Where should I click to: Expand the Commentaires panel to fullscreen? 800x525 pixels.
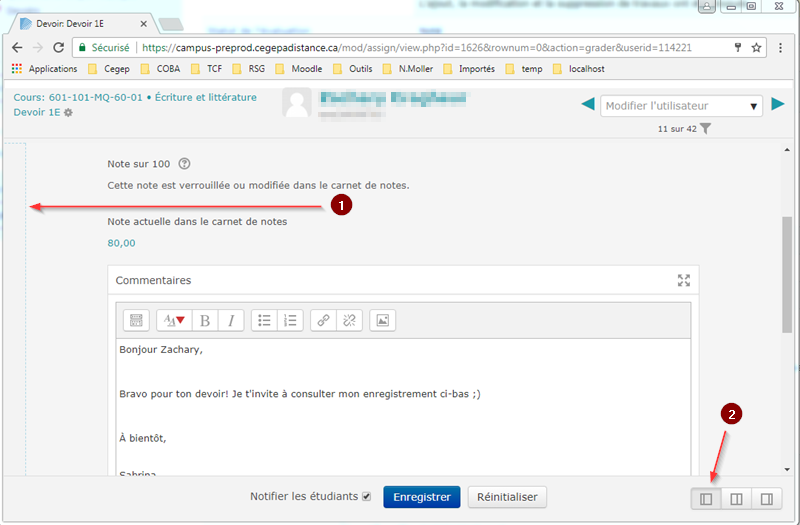(x=684, y=281)
